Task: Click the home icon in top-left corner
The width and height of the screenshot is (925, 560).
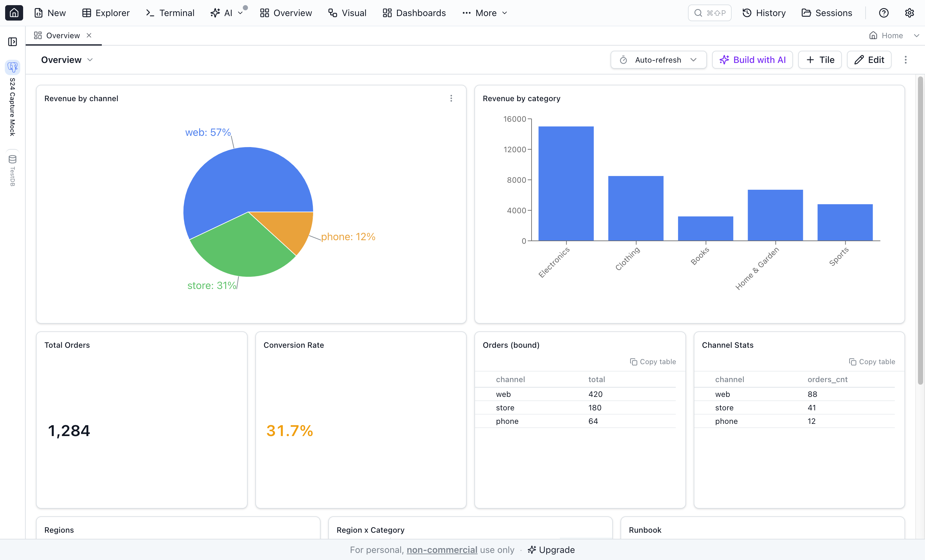Action: click(x=14, y=13)
